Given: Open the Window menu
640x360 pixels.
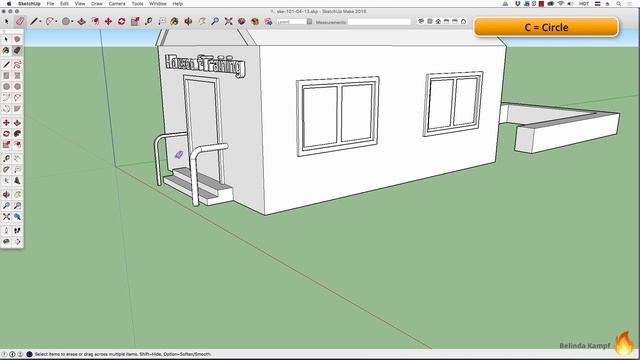Looking at the screenshot, I should pos(158,4).
